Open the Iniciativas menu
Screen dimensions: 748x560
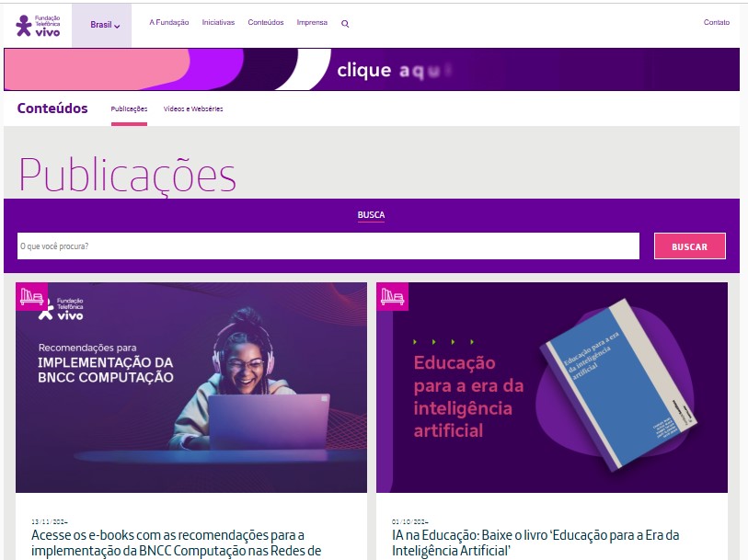pyautogui.click(x=218, y=22)
